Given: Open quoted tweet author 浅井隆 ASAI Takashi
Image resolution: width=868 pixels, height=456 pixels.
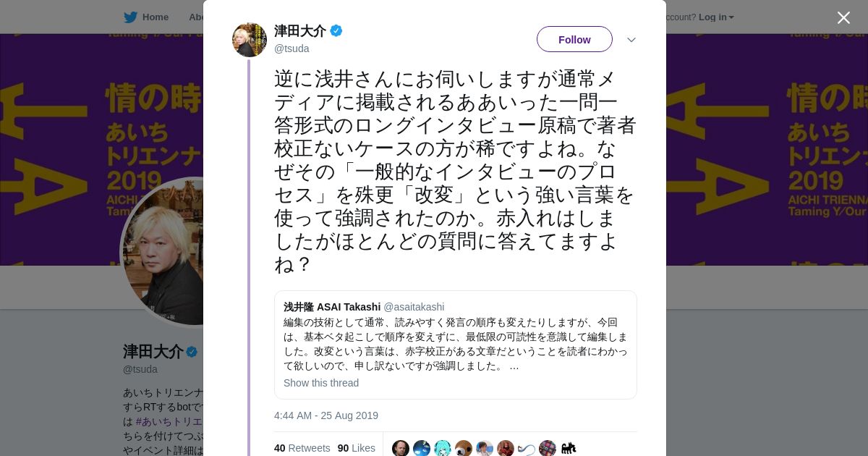Looking at the screenshot, I should [332, 307].
